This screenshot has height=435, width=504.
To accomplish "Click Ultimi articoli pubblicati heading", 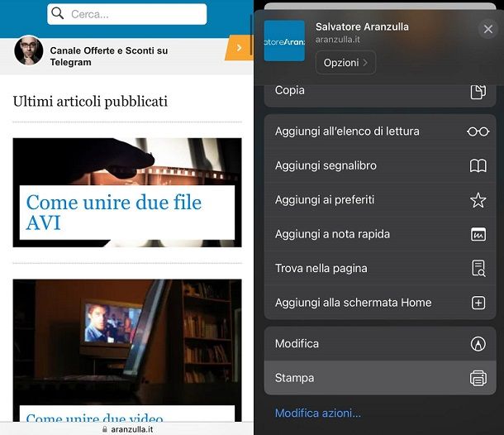I will (x=90, y=102).
